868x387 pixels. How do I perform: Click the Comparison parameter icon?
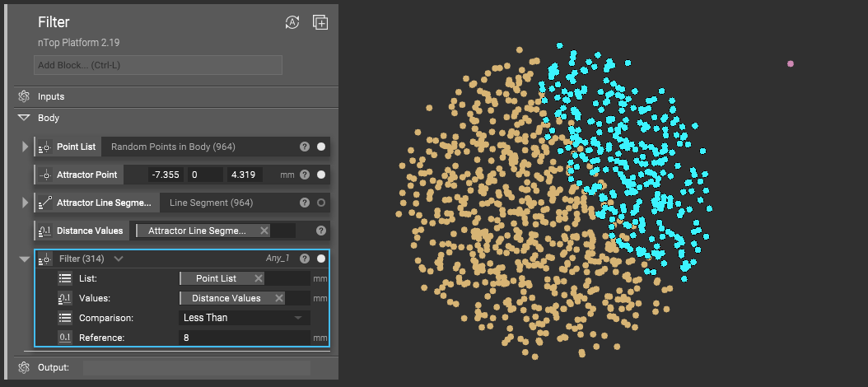[65, 318]
